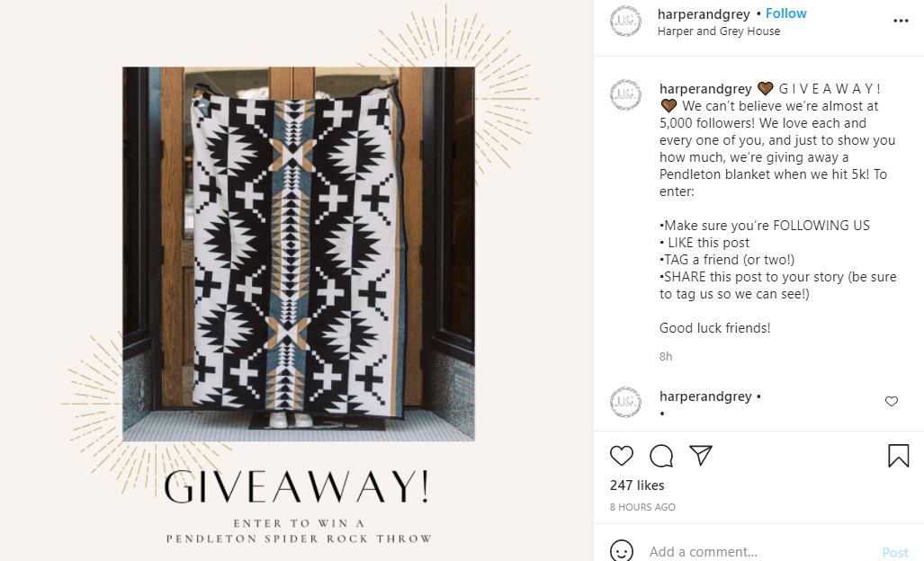This screenshot has height=561, width=924.
Task: Follow the harperandgrey account
Action: (785, 13)
